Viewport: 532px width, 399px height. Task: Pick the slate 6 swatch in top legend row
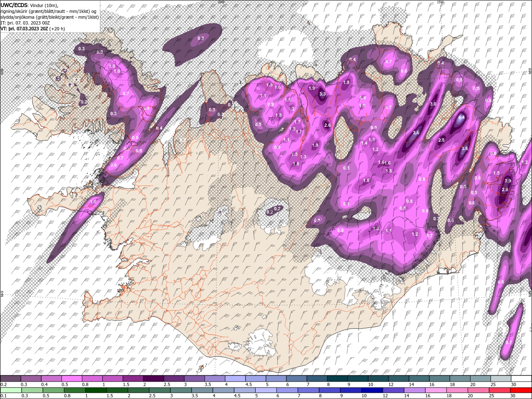click(296, 379)
